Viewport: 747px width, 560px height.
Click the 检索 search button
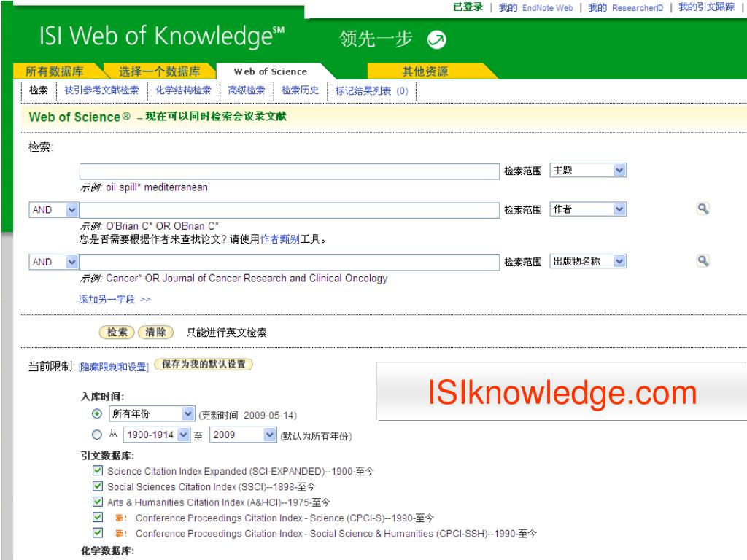point(117,332)
